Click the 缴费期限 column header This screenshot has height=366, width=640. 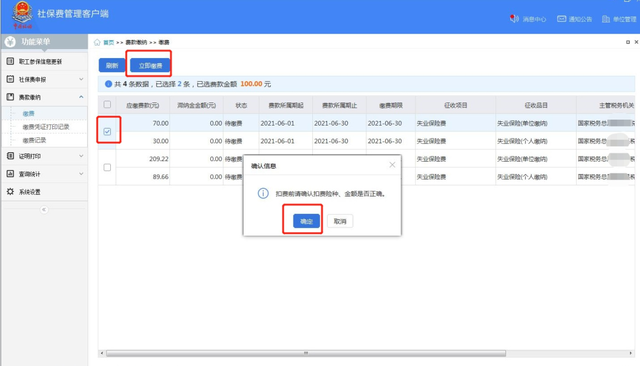point(391,105)
